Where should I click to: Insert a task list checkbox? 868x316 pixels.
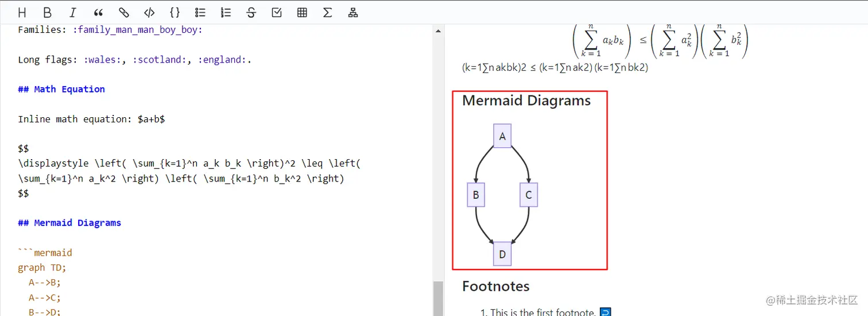pos(277,13)
